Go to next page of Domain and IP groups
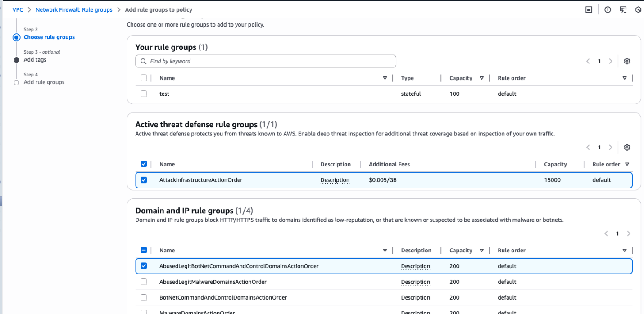Screen dimensions: 644x314 pyautogui.click(x=629, y=233)
